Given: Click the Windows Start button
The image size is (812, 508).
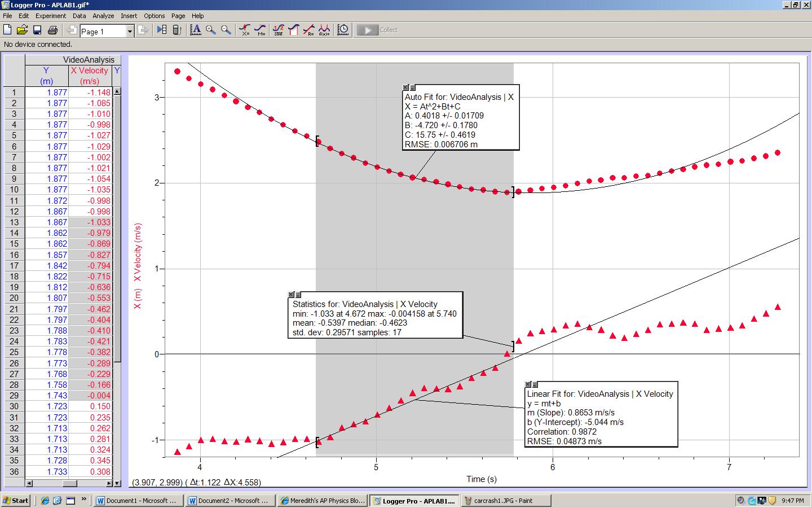Looking at the screenshot, I should click(16, 501).
